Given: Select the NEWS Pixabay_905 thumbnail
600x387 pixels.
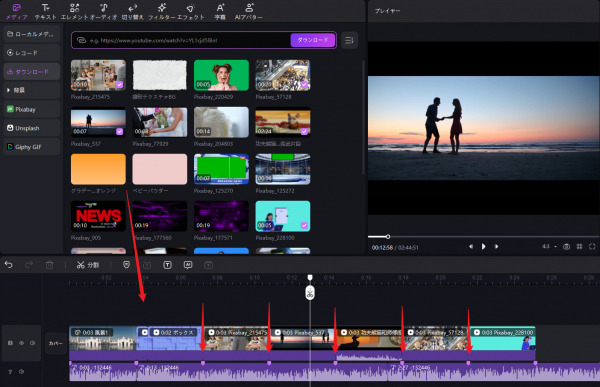Looking at the screenshot, I should [x=98, y=216].
